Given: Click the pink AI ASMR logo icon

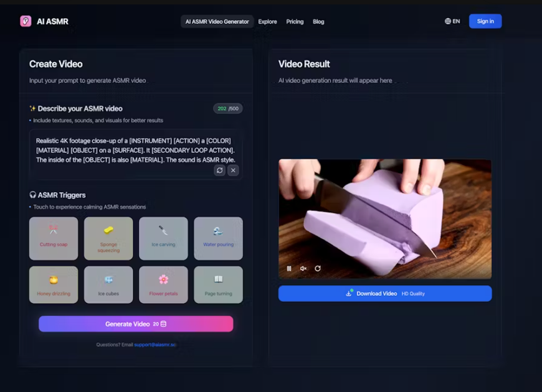Looking at the screenshot, I should click(x=25, y=21).
